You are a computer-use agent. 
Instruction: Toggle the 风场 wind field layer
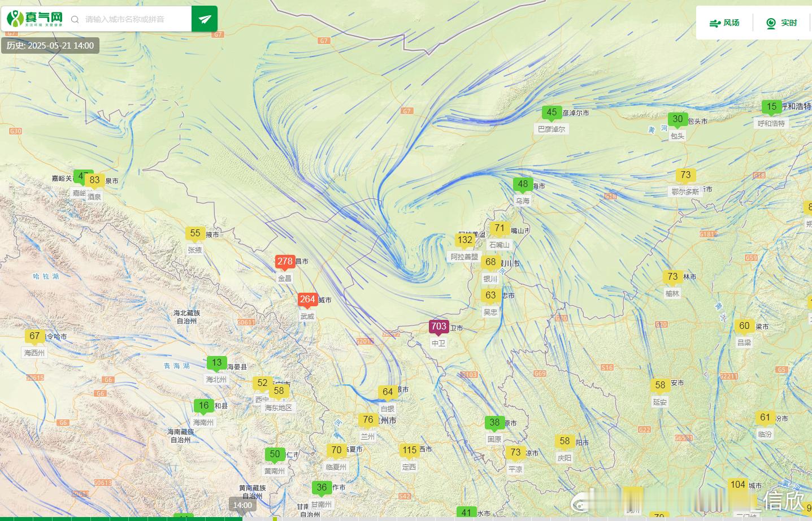724,23
